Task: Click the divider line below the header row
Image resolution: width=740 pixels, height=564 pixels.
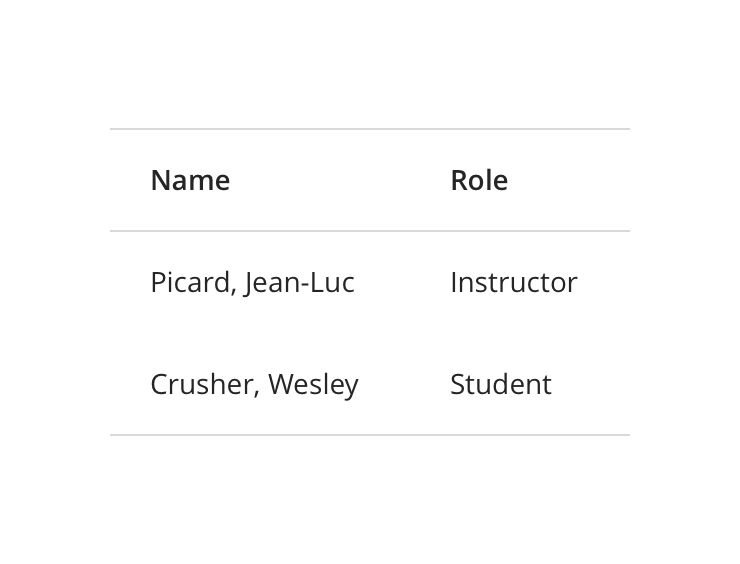Action: [370, 231]
